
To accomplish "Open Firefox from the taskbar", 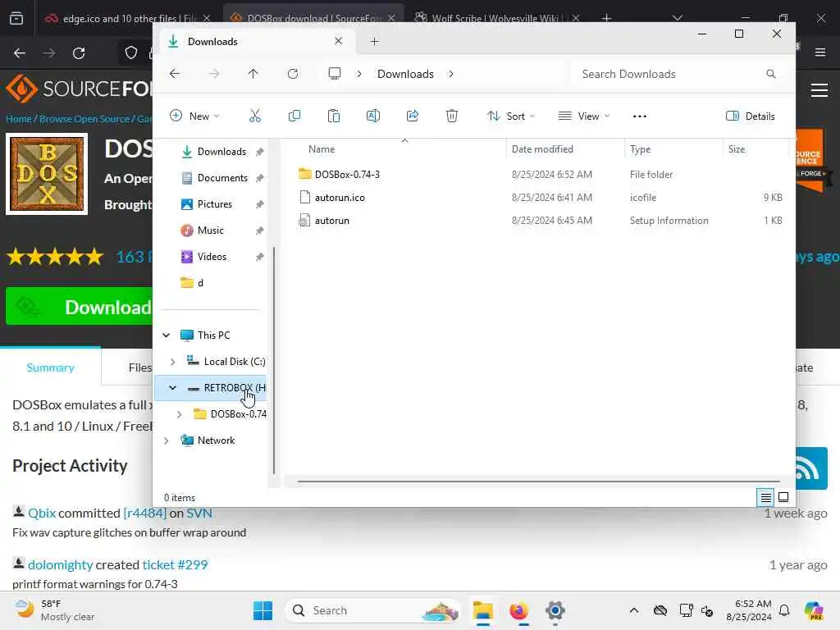I will tap(518, 610).
